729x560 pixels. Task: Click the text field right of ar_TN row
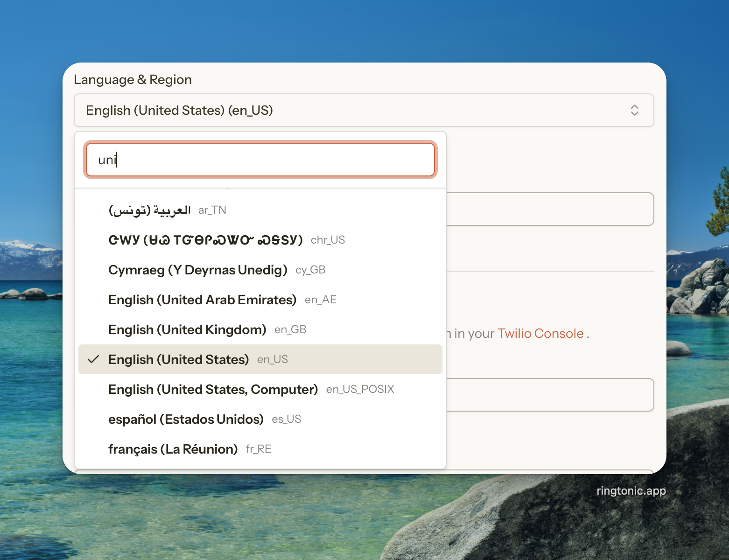[x=550, y=209]
